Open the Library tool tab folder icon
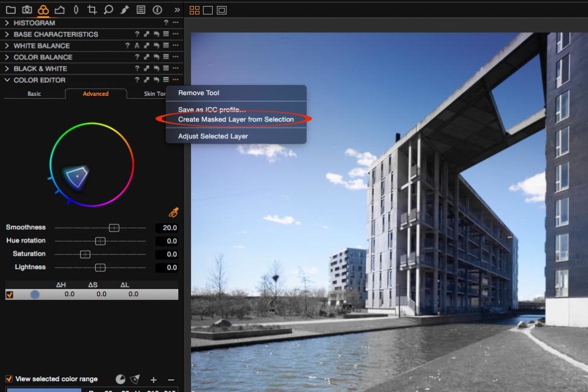 (10, 10)
